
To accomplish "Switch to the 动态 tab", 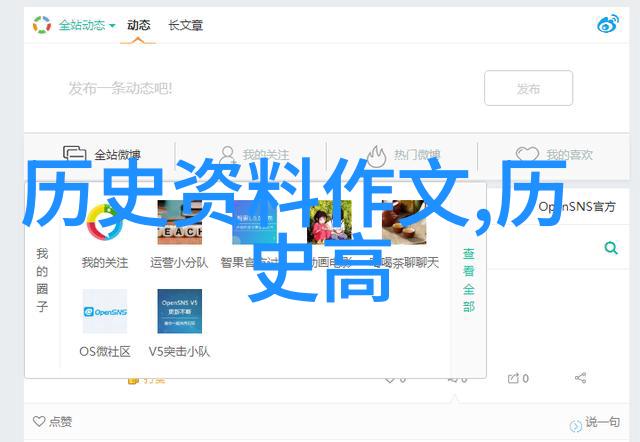I will tap(137, 24).
